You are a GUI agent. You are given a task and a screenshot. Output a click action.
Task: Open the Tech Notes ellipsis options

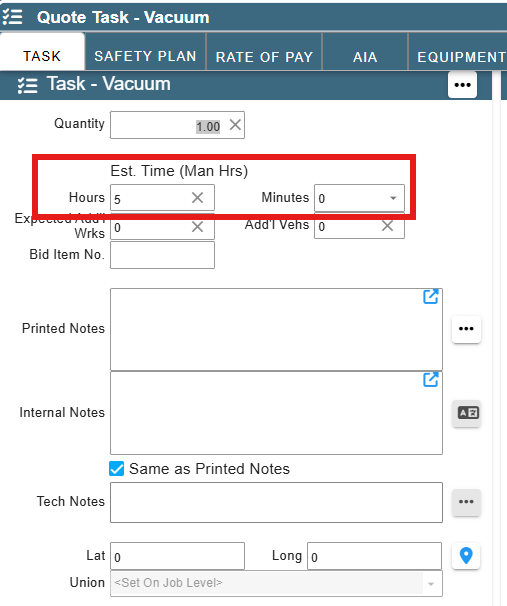click(x=466, y=502)
